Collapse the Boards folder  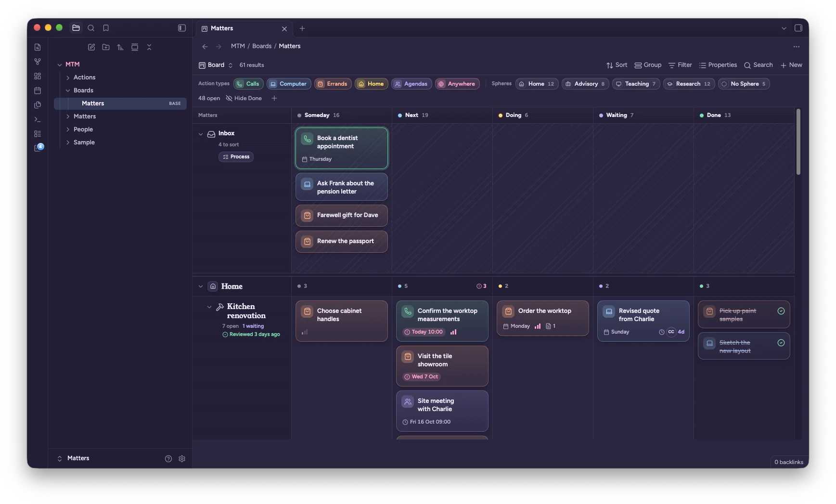pos(68,90)
